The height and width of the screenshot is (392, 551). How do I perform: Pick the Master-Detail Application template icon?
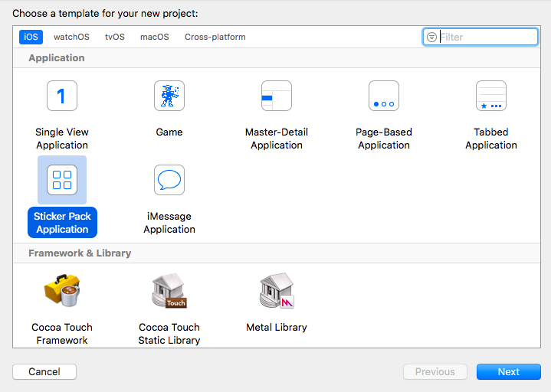point(277,96)
